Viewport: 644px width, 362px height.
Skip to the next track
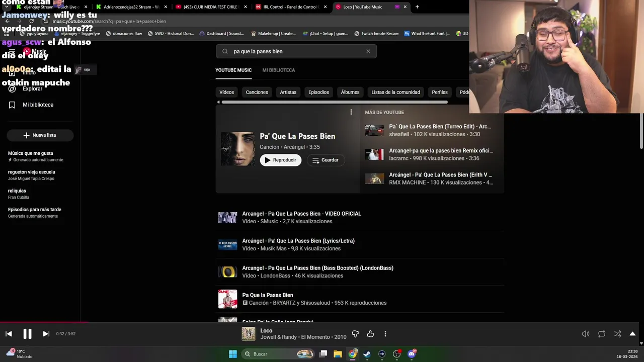(46, 334)
